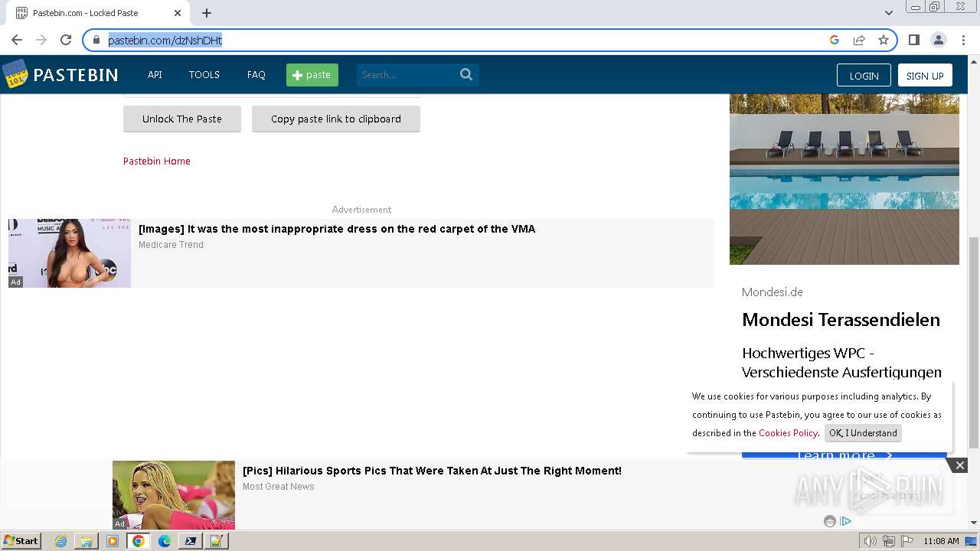Viewport: 980px width, 551px height.
Task: Click the search magnifier icon
Action: (x=466, y=74)
